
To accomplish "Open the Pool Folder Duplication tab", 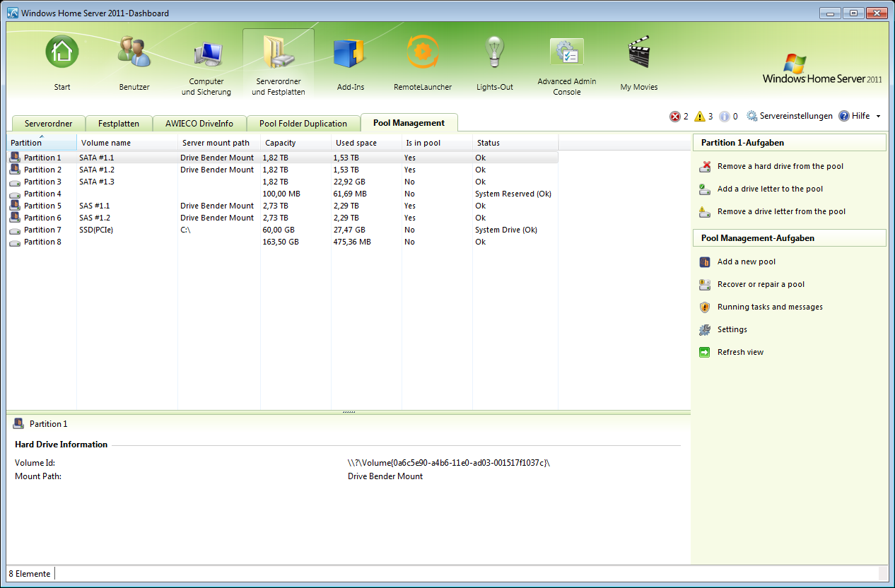I will (x=303, y=124).
